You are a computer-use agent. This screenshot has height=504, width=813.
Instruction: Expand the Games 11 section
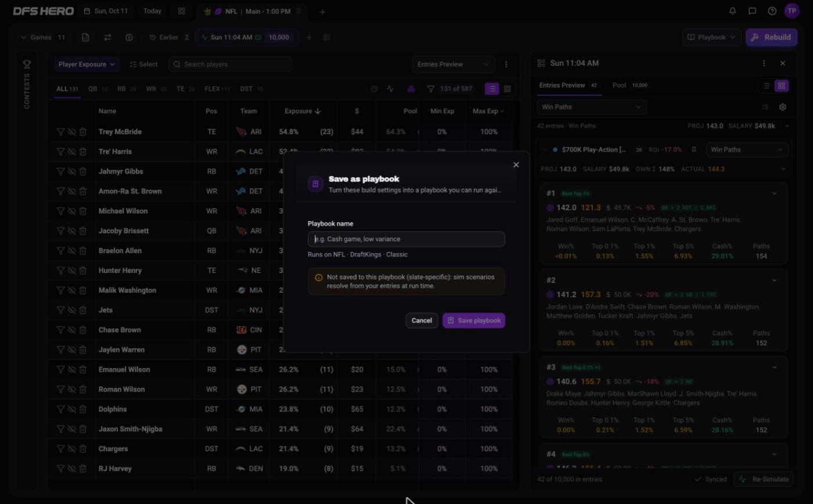(42, 37)
